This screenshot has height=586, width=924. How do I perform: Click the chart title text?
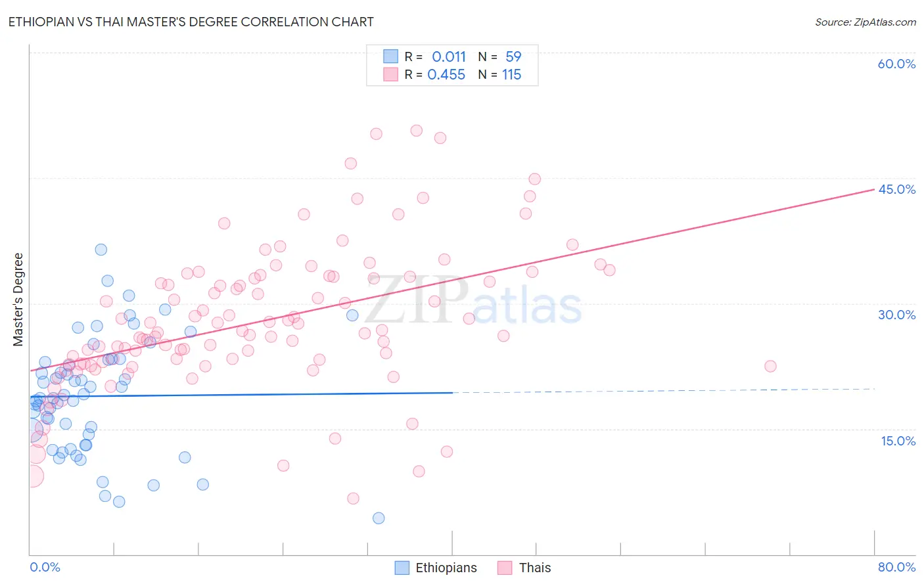[191, 22]
